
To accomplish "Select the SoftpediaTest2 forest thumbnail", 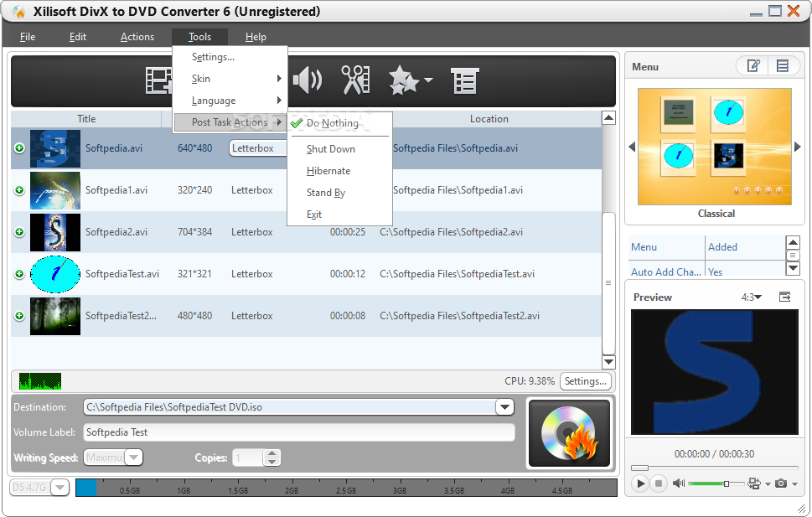I will pyautogui.click(x=55, y=316).
